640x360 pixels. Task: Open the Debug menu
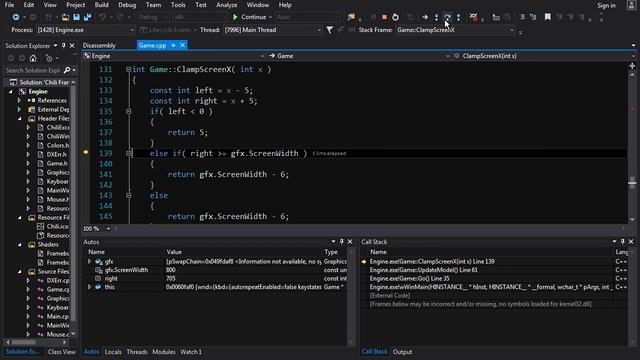pyautogui.click(x=127, y=5)
